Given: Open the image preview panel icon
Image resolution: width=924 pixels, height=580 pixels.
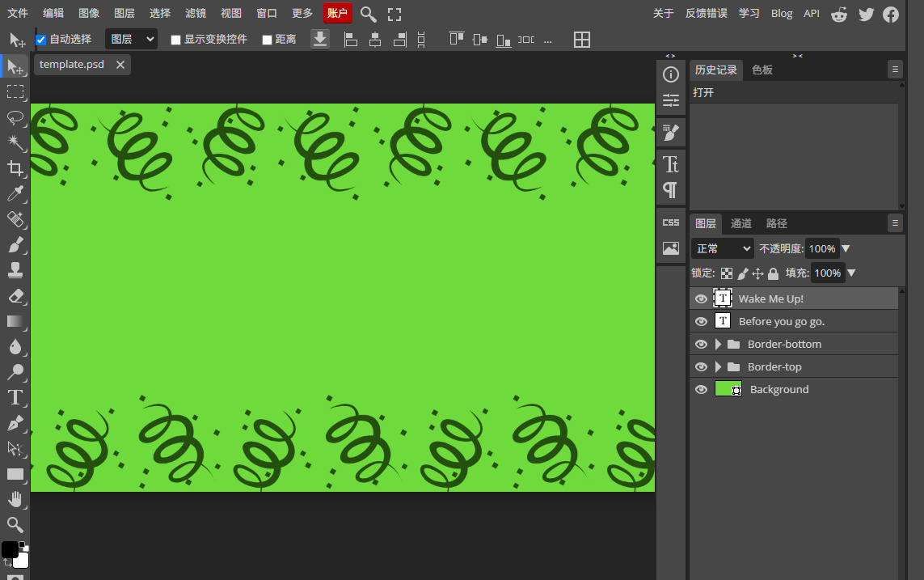Looking at the screenshot, I should tap(671, 248).
